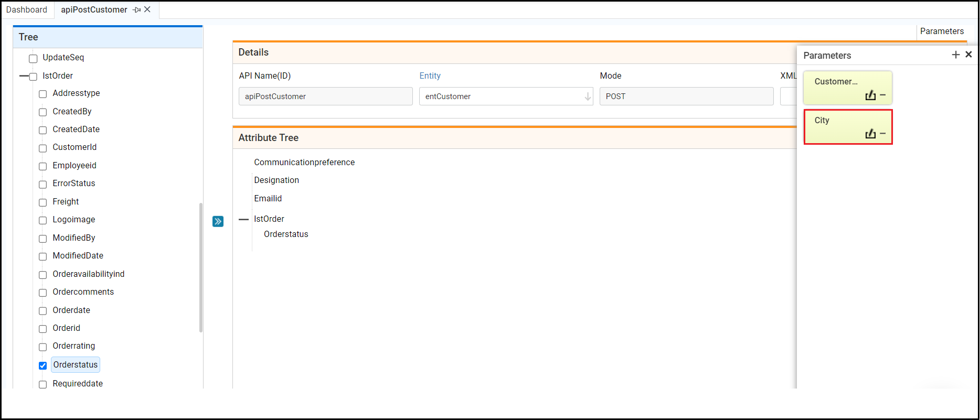Move selected attributes with the double-arrow button
Screen dimensions: 980x420
pos(218,221)
